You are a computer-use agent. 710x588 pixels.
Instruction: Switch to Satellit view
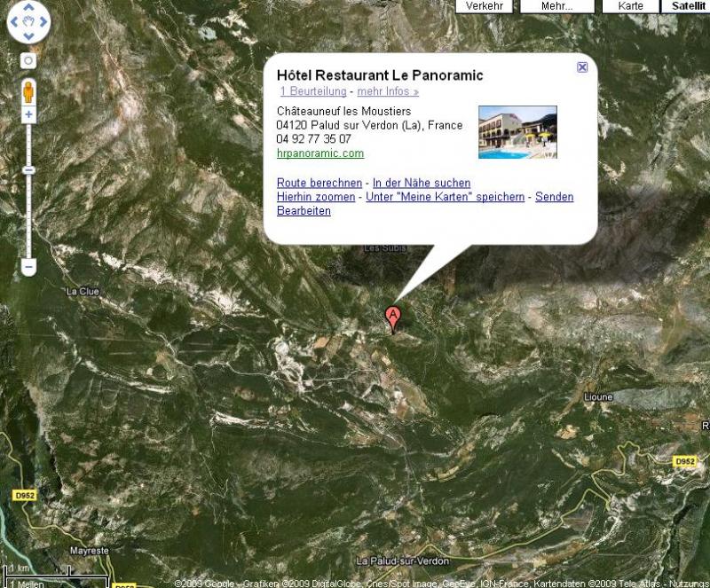pos(687,6)
